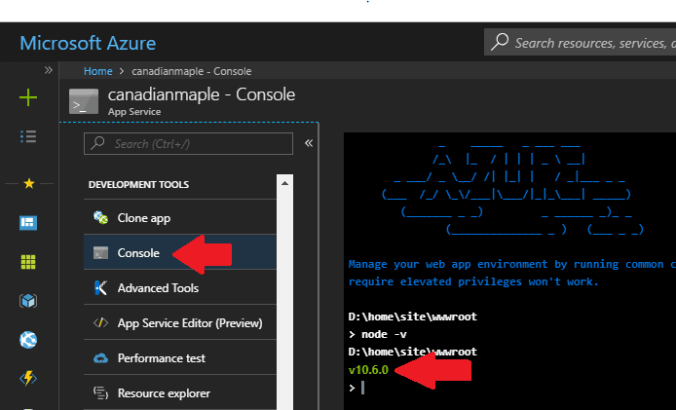
Task: Open Advanced Tools menu item
Action: (180, 288)
